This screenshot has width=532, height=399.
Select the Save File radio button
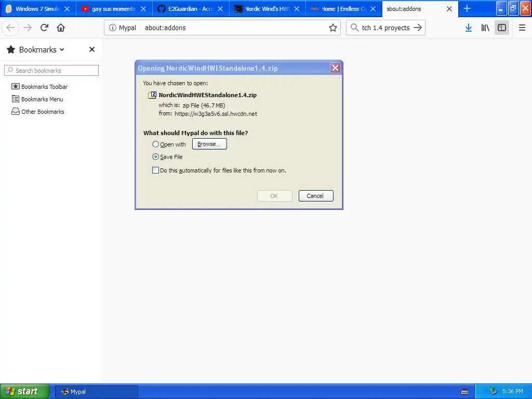point(155,157)
